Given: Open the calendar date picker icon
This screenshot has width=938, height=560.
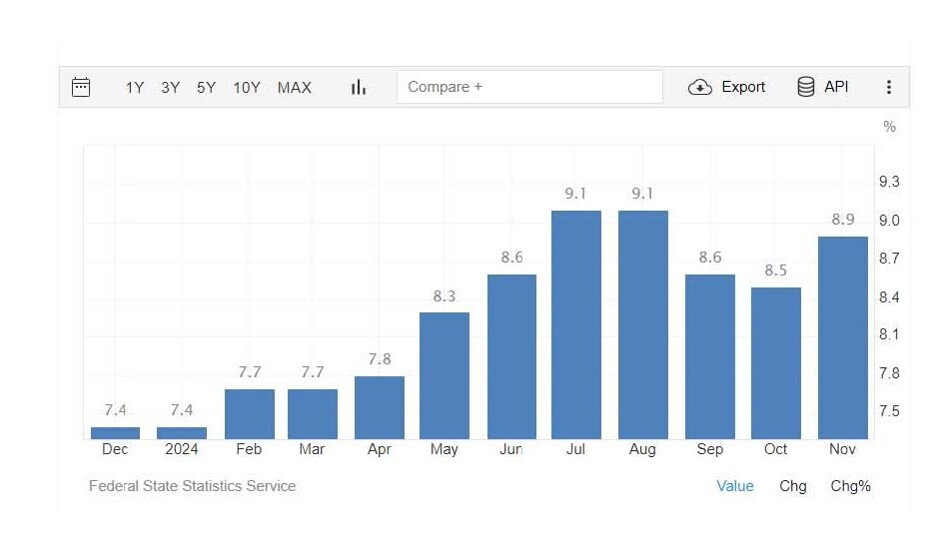Looking at the screenshot, I should coord(81,87).
